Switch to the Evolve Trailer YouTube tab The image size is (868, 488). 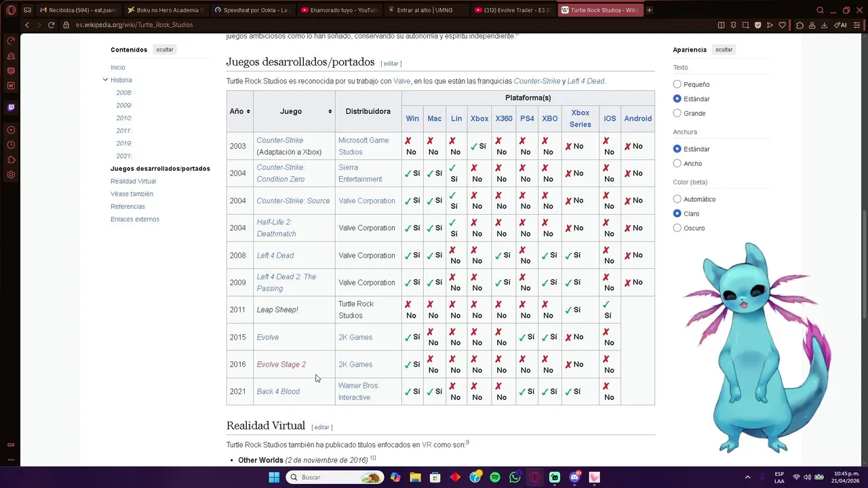click(513, 10)
